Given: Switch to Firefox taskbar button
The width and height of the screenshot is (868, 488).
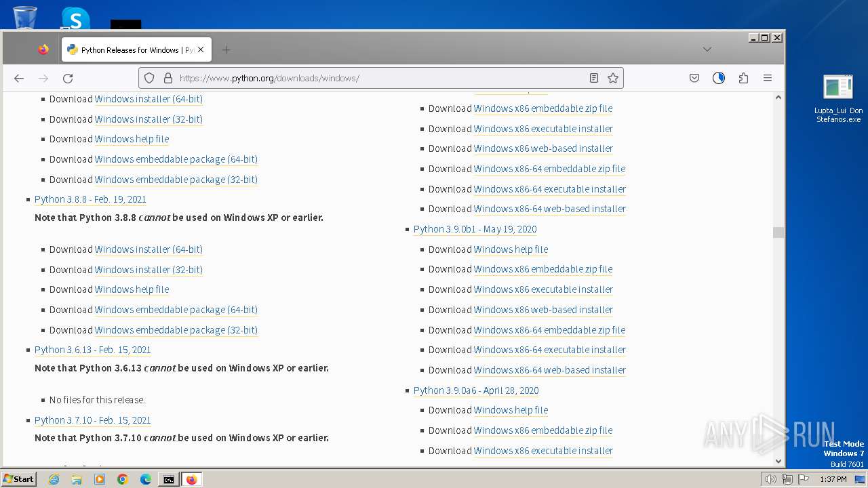Looking at the screenshot, I should point(191,479).
